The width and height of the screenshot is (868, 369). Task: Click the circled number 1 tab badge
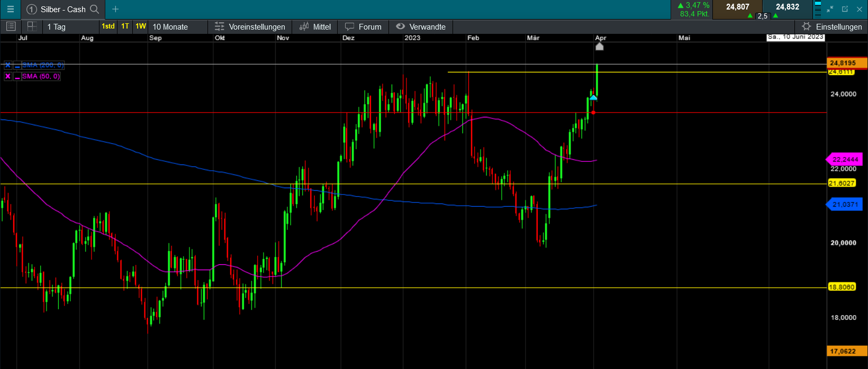pos(31,9)
